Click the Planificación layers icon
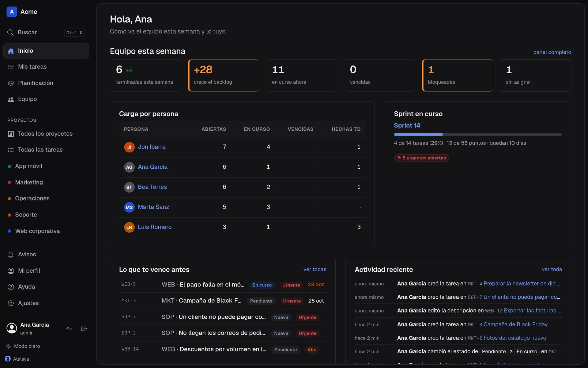The width and height of the screenshot is (588, 368). coord(11,83)
